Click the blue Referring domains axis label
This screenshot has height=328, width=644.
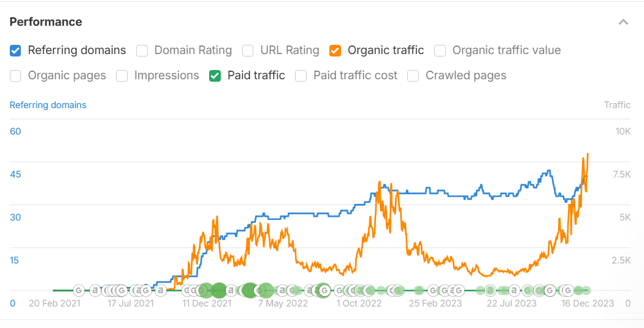48,105
